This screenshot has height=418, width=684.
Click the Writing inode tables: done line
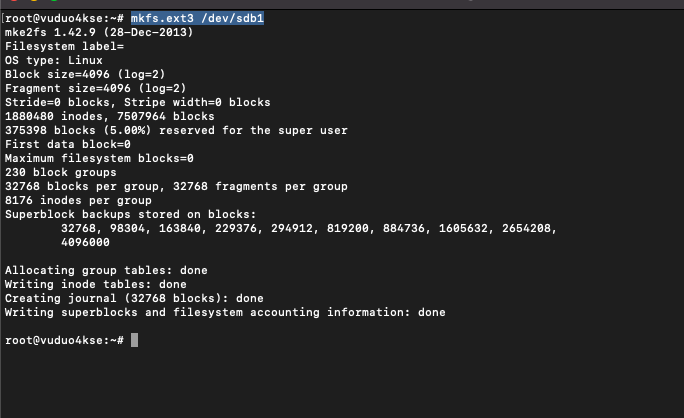click(95, 284)
